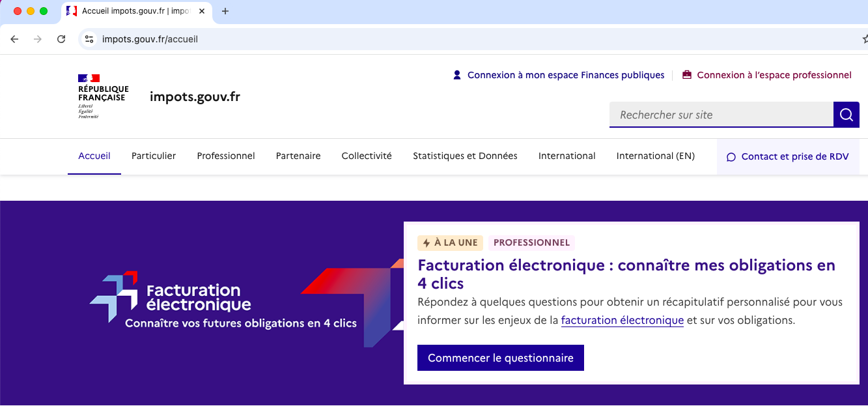The image size is (868, 406).
Task: Click the site information icon in address bar
Action: 90,39
